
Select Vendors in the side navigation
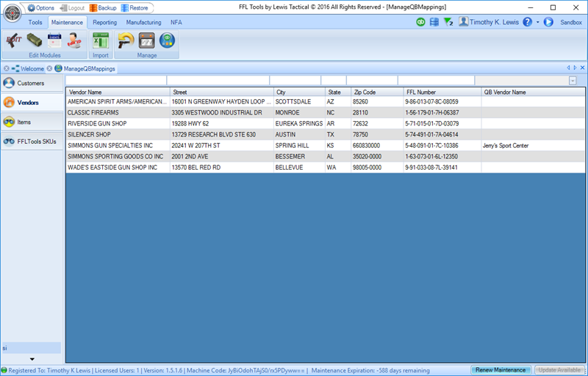(32, 102)
